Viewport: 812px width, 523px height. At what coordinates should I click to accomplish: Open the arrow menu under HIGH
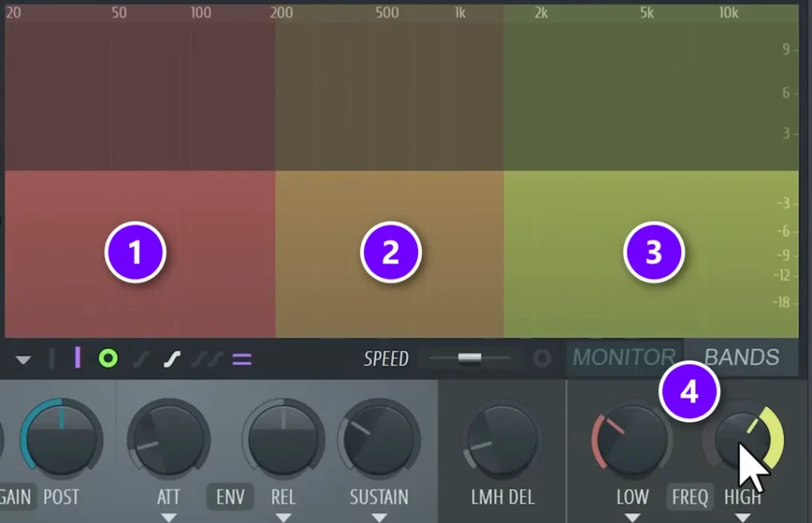742,517
